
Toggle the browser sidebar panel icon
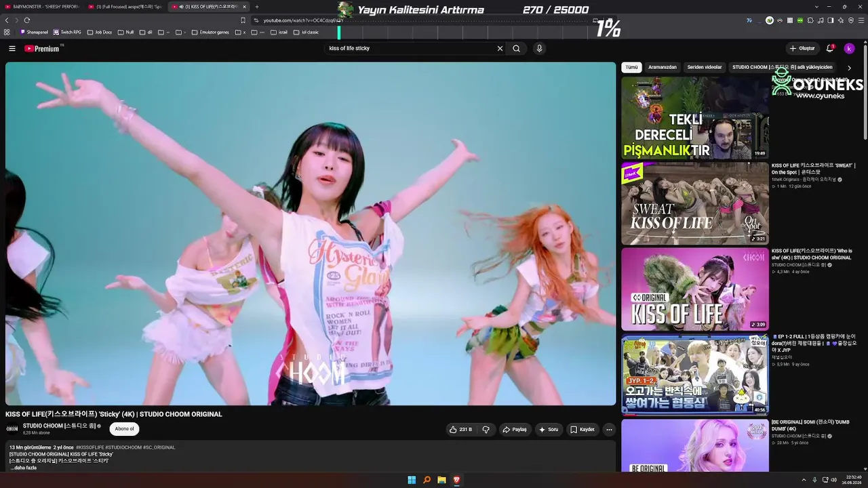[x=831, y=20]
